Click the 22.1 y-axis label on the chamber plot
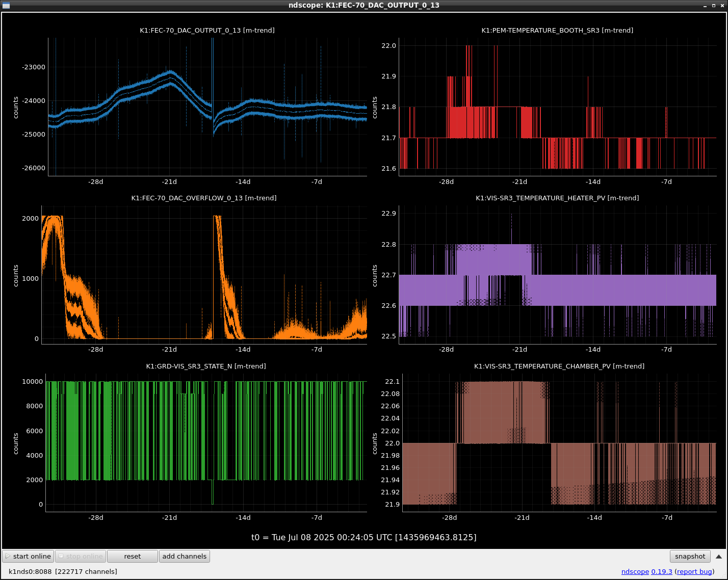This screenshot has width=728, height=580. [393, 382]
